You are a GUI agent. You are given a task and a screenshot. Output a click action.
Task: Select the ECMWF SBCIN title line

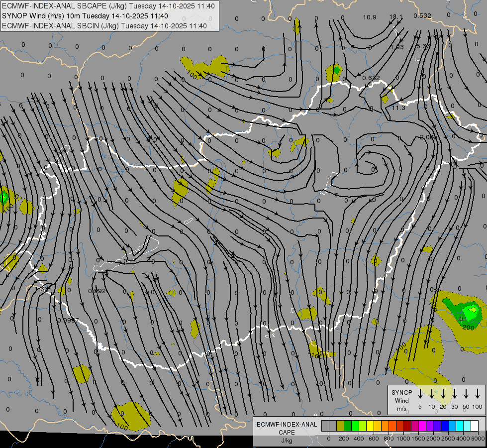(x=104, y=26)
